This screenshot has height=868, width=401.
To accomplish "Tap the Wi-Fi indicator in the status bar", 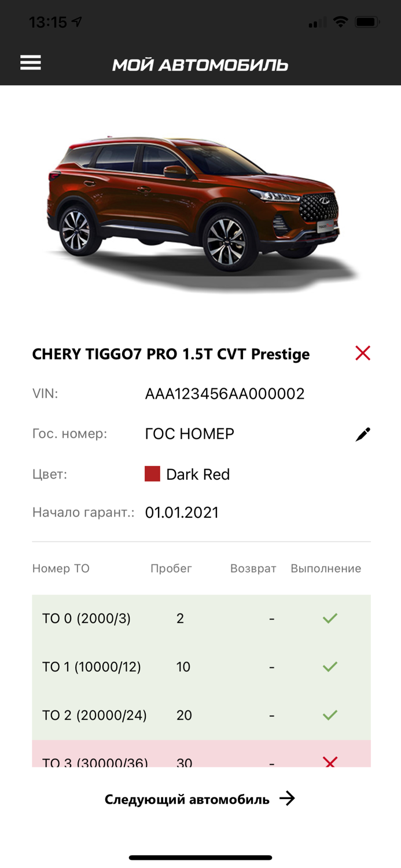I will pos(341,21).
